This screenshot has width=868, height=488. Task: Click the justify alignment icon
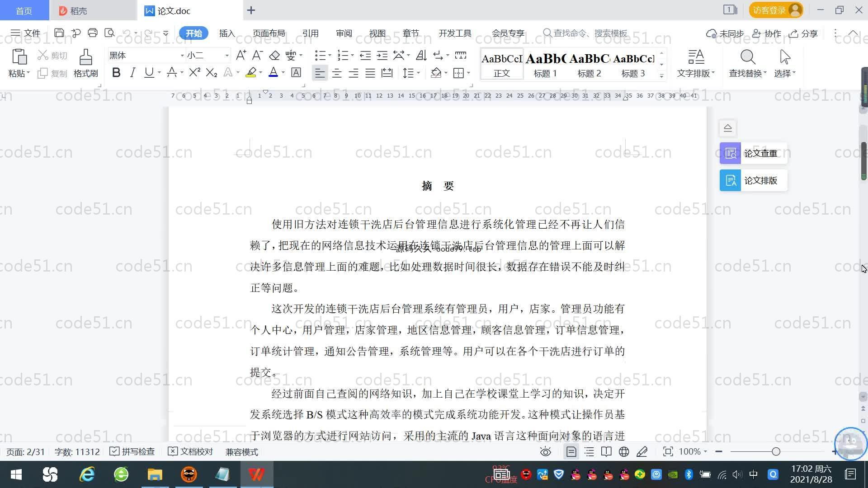click(370, 73)
